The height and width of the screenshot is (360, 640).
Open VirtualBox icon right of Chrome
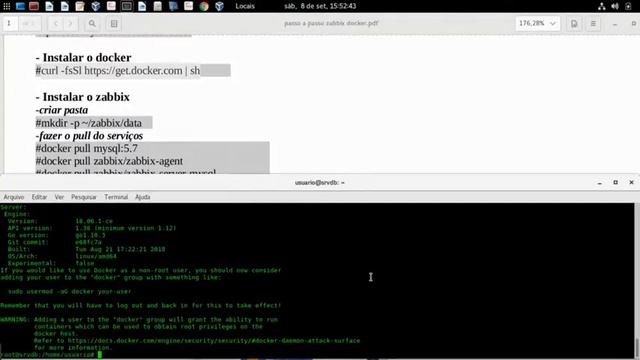[x=219, y=6]
